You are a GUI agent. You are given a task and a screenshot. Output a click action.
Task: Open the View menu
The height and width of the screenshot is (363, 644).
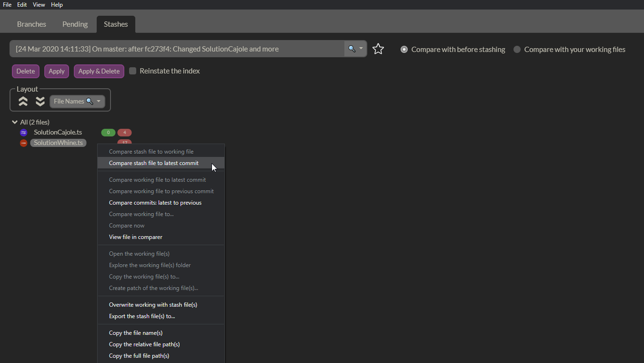[39, 5]
